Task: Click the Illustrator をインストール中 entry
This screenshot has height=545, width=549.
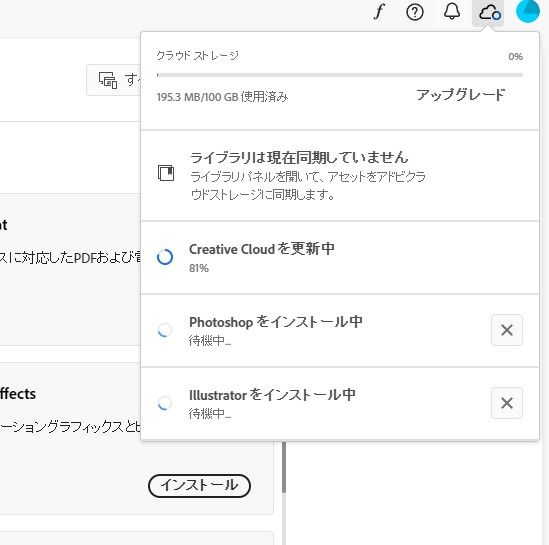Action: (340, 404)
